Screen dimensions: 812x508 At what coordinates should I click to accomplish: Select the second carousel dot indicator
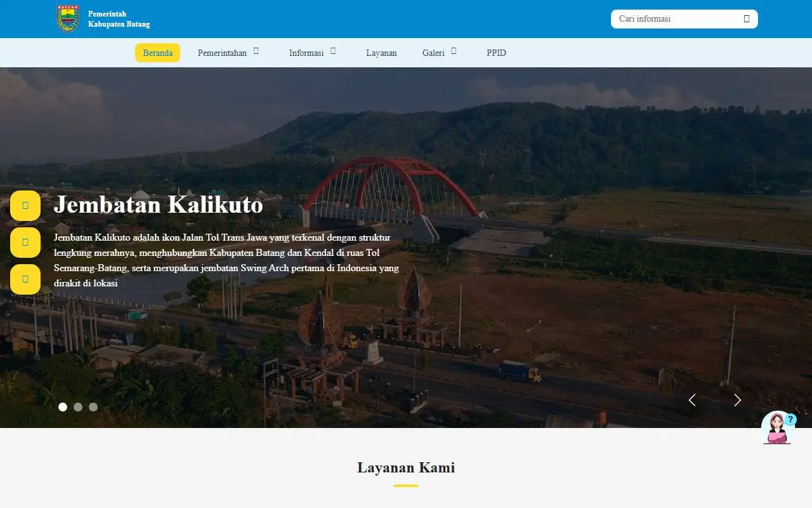[78, 407]
